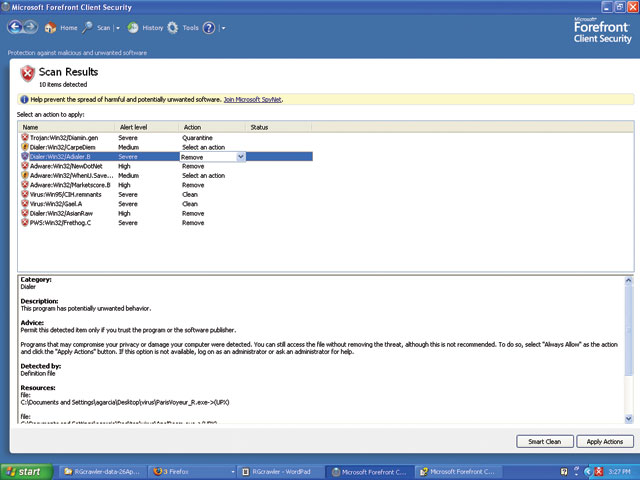Click the 3:27 PM taskbar clock
640x480 pixels.
pyautogui.click(x=619, y=472)
